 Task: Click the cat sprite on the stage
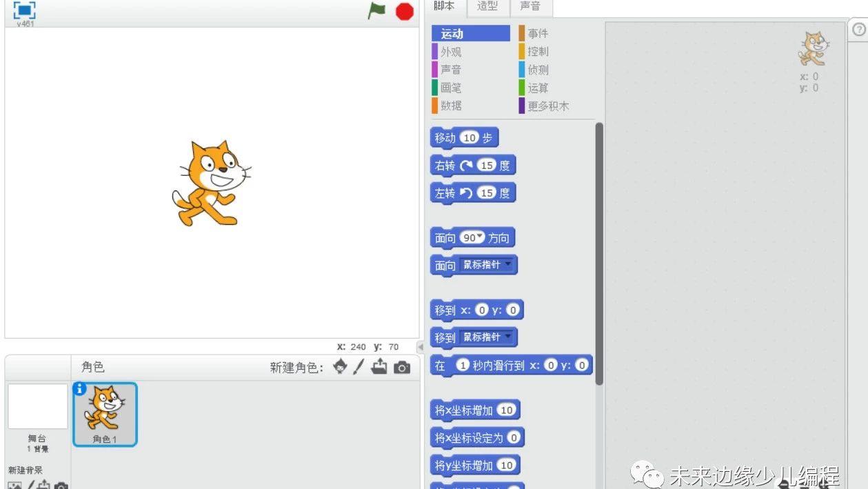tap(211, 183)
